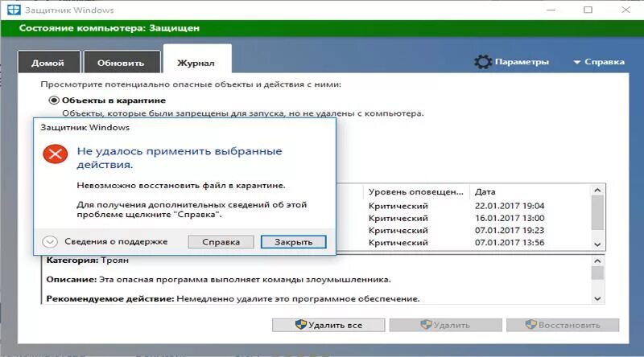
Task: Click the details pane scrollbar thumb
Action: (597, 273)
